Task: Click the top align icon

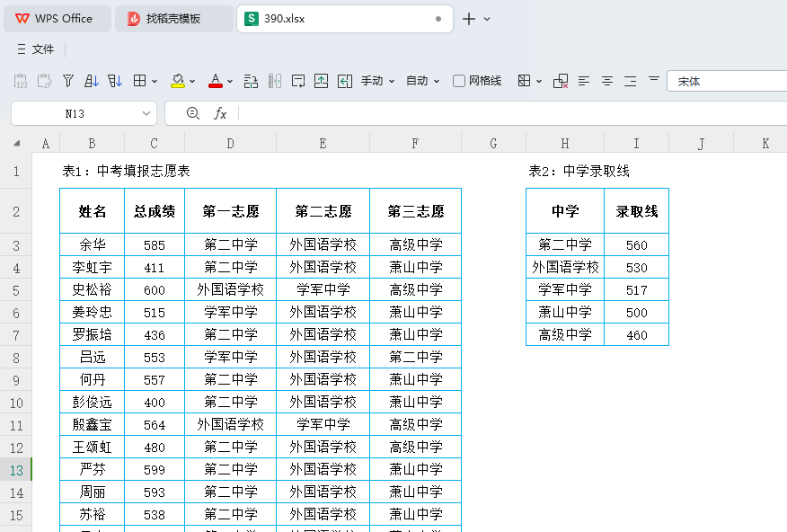Action: [653, 79]
